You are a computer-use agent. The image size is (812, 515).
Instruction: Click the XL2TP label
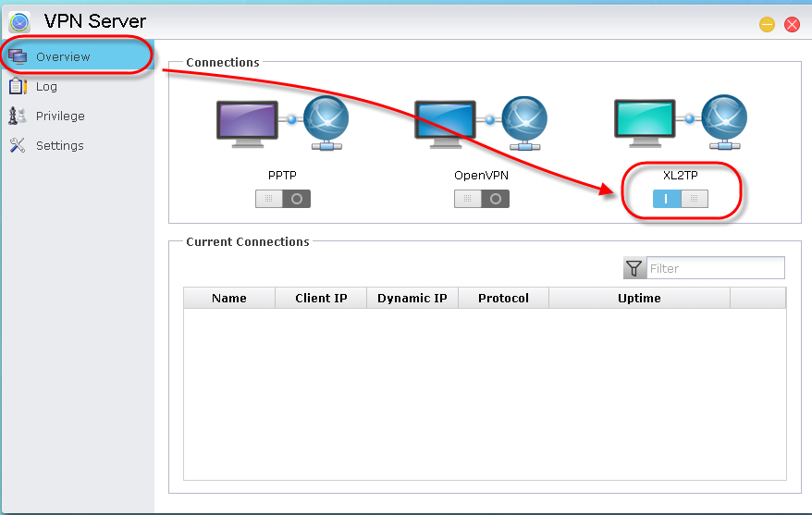(x=681, y=176)
